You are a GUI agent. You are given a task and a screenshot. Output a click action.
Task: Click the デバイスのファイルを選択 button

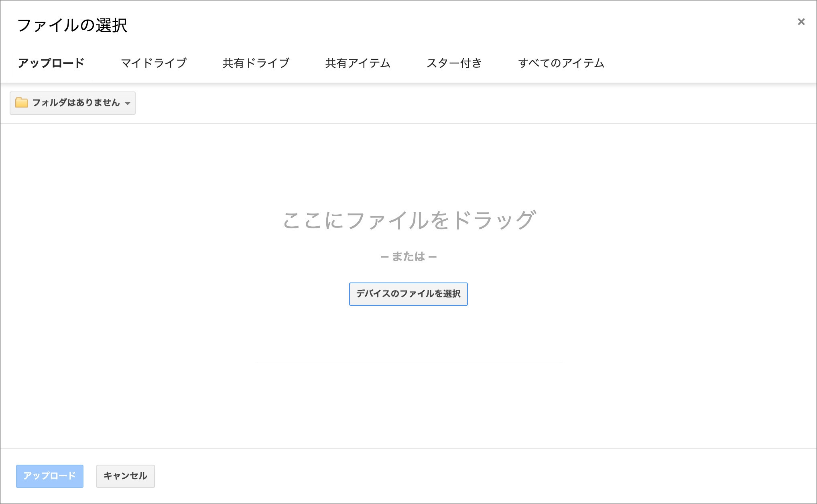[408, 294]
